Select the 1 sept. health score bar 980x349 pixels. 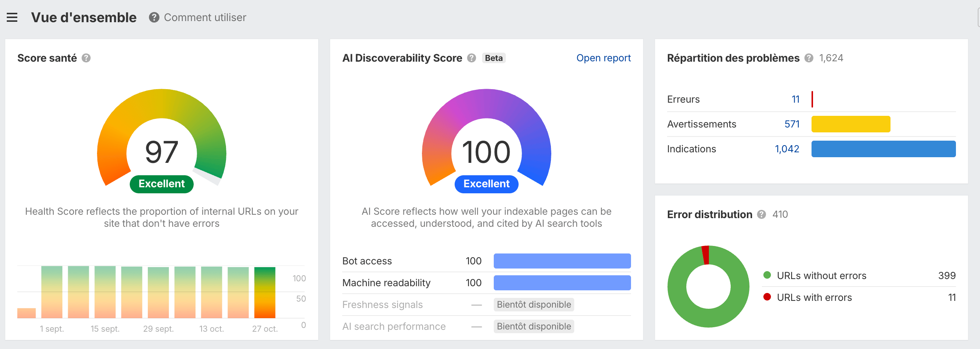click(52, 292)
